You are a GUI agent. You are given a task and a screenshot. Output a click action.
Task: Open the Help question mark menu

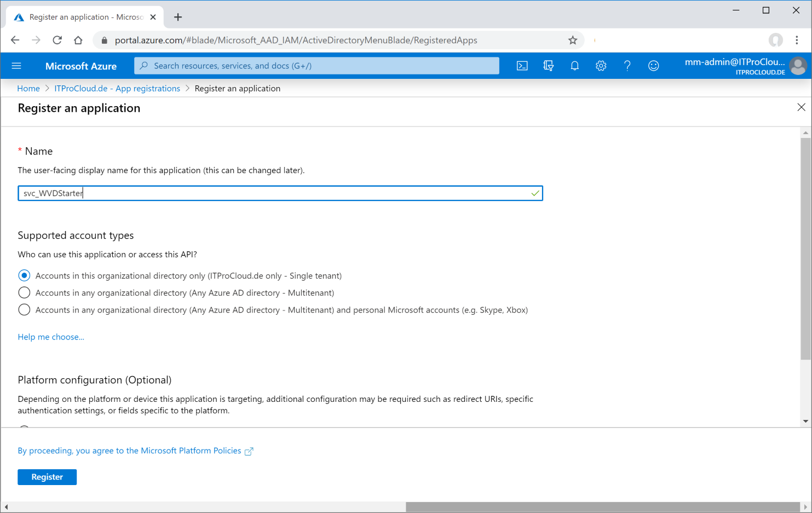627,66
